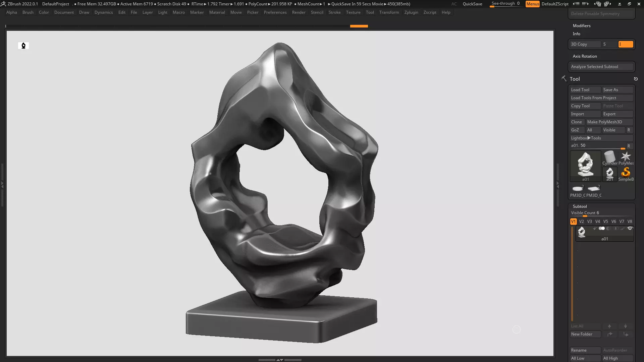Expand the Modifiers section
Image resolution: width=644 pixels, height=362 pixels.
[581, 26]
